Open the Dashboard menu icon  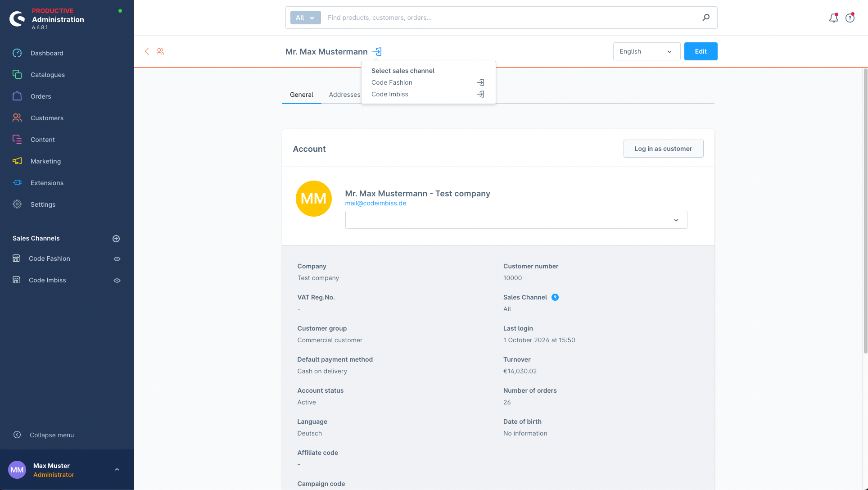tap(17, 53)
